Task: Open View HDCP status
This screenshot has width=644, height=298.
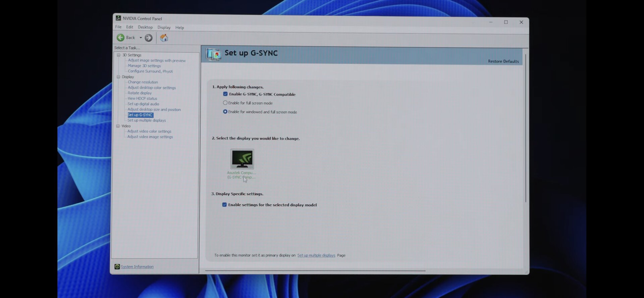Action: [x=142, y=99]
